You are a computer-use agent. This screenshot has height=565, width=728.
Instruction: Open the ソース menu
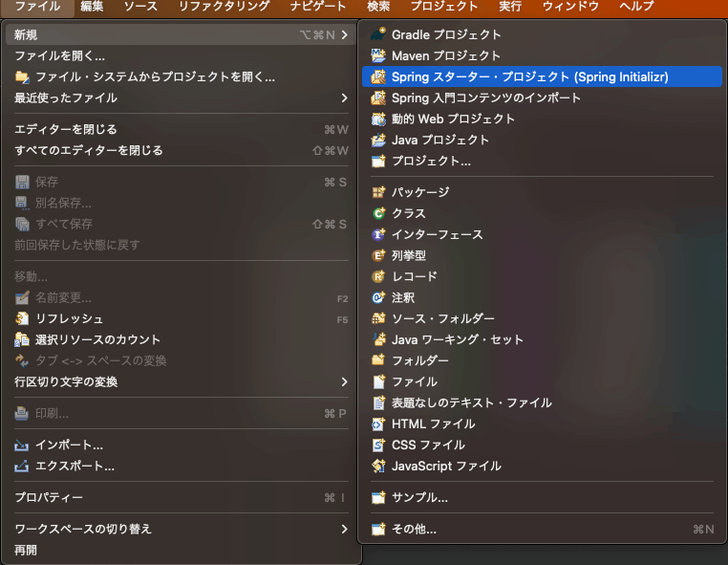click(140, 7)
